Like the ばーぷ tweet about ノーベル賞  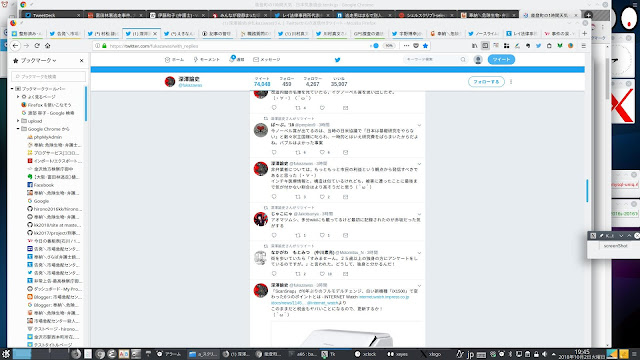tap(322, 152)
